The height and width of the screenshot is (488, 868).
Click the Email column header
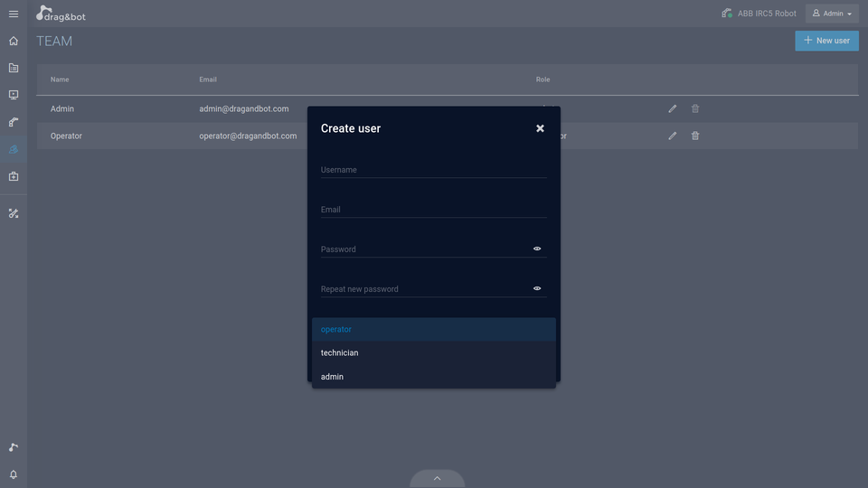(x=208, y=80)
